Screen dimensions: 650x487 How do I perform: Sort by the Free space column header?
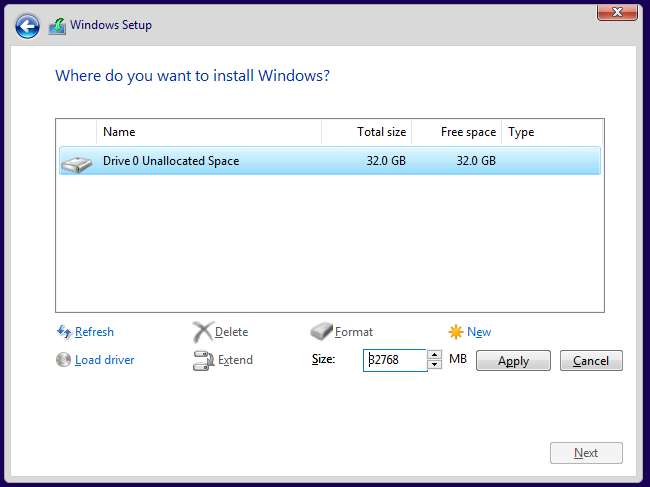pyautogui.click(x=456, y=132)
